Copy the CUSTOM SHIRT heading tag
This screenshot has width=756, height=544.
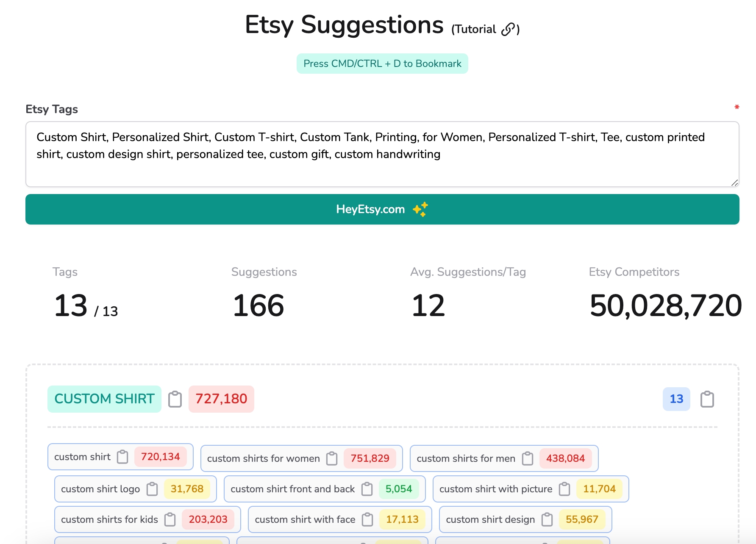click(x=175, y=399)
